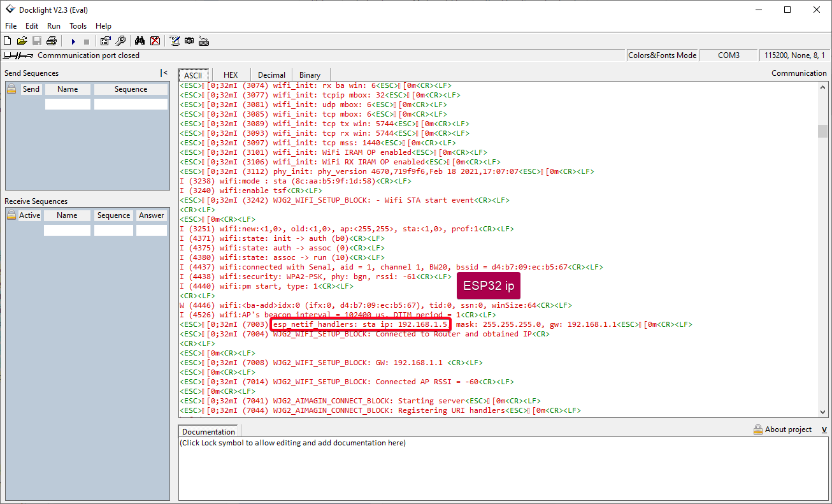The height and width of the screenshot is (504, 832).
Task: Print the communication log
Action: pos(52,41)
